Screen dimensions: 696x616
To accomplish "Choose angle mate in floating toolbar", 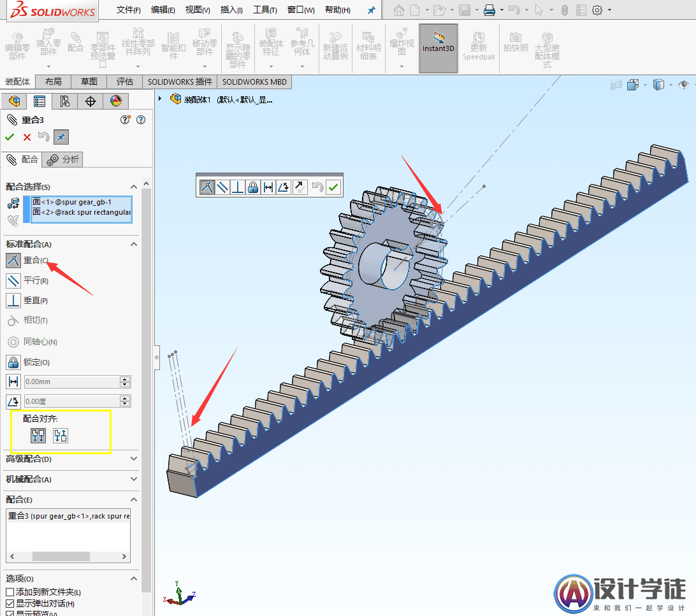I will [x=283, y=187].
